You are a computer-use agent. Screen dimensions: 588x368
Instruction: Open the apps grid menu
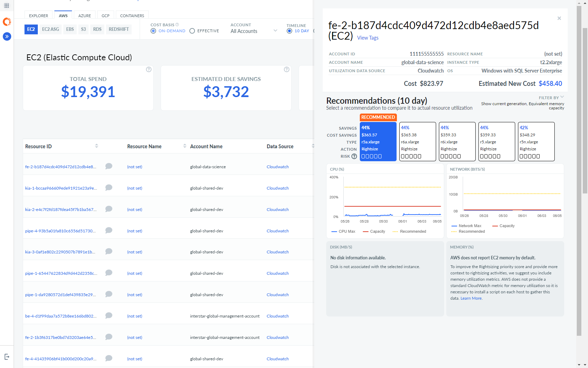(x=6, y=6)
